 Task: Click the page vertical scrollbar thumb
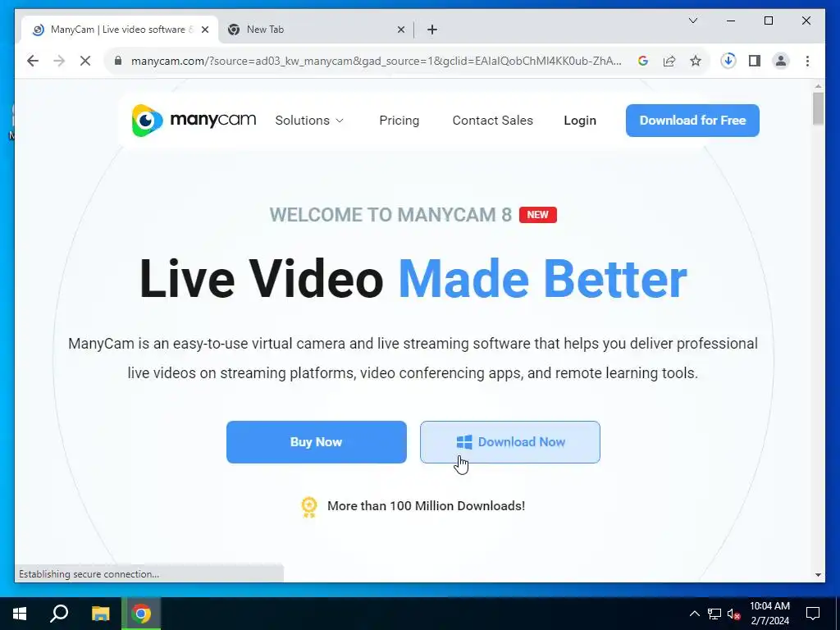pos(818,109)
